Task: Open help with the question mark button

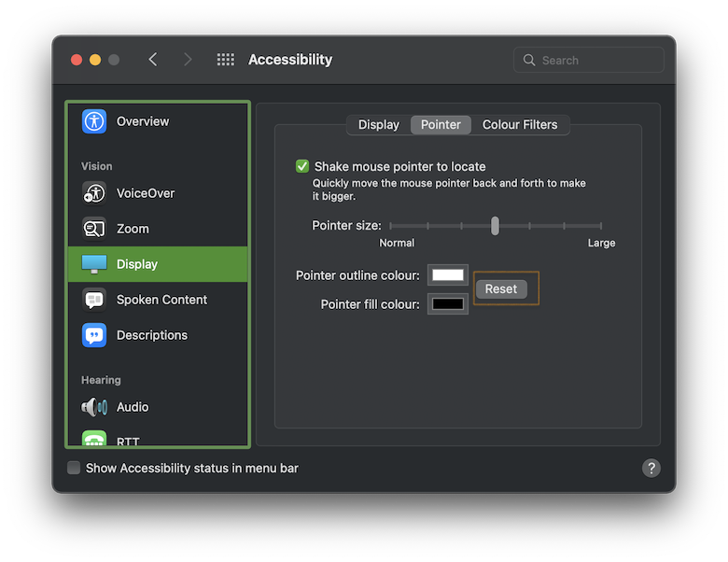Action: tap(651, 469)
